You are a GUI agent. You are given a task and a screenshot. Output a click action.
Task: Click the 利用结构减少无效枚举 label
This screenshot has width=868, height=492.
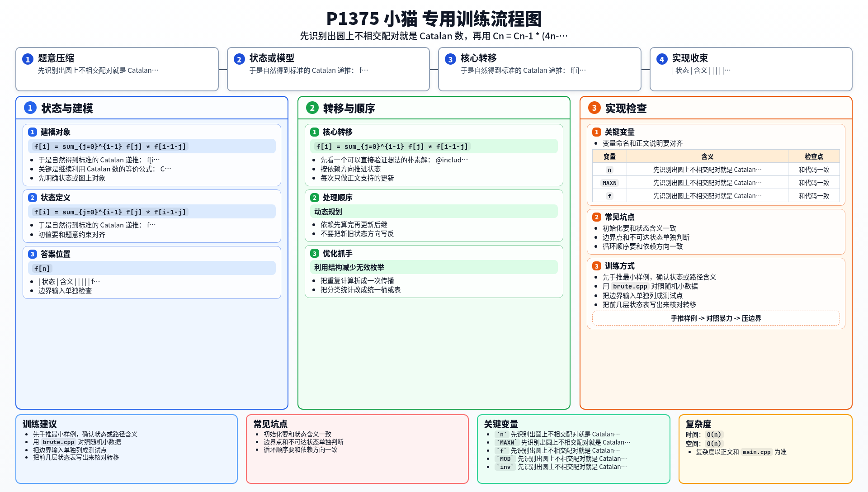[x=349, y=268]
